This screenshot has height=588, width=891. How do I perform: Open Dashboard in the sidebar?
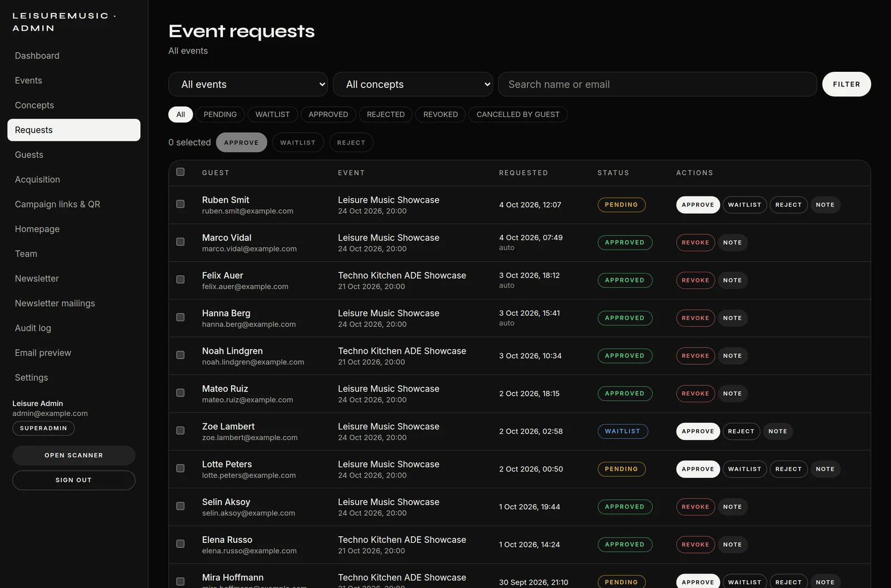tap(74, 56)
